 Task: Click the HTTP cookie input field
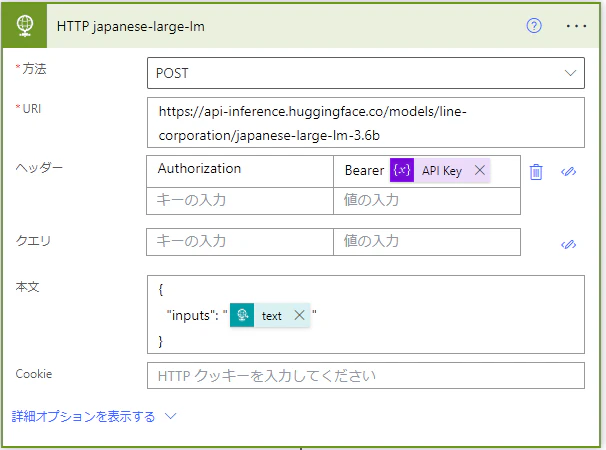(366, 375)
